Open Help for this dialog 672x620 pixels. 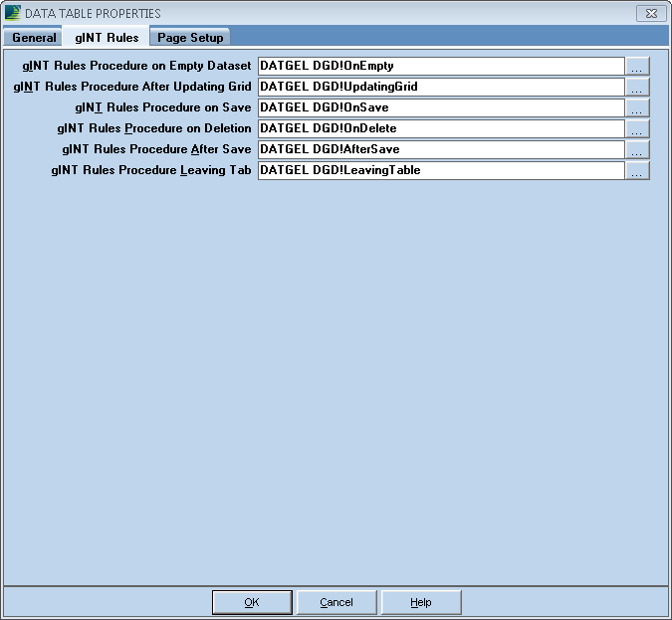pos(421,602)
